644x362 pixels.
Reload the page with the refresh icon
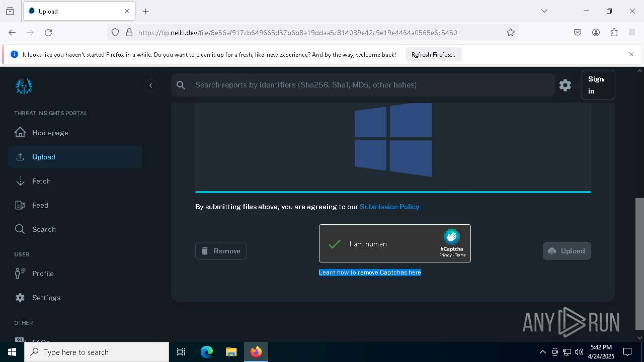(48, 32)
